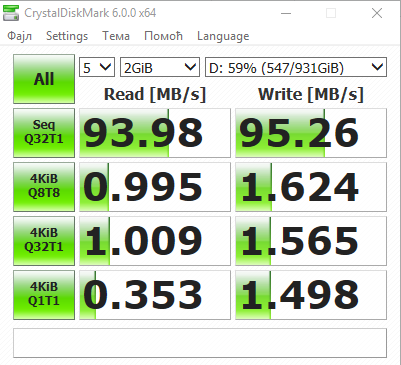Open the Помоћ menu
401x365 pixels.
(163, 36)
